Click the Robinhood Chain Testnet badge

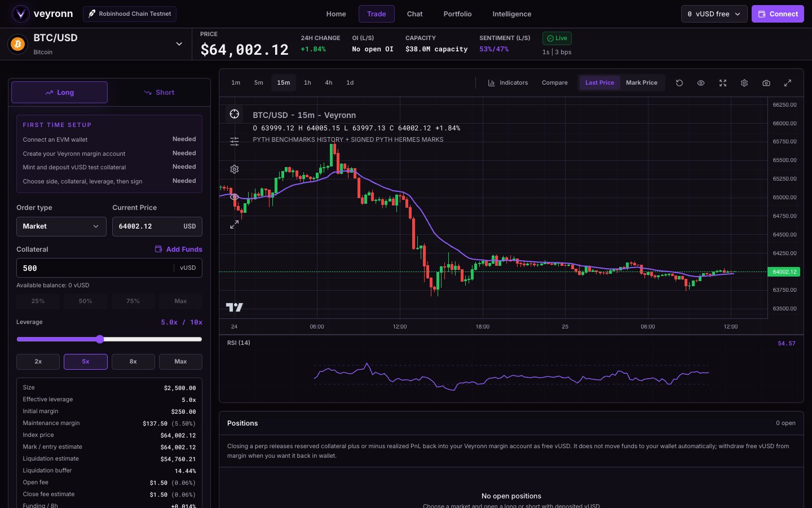[x=130, y=14]
